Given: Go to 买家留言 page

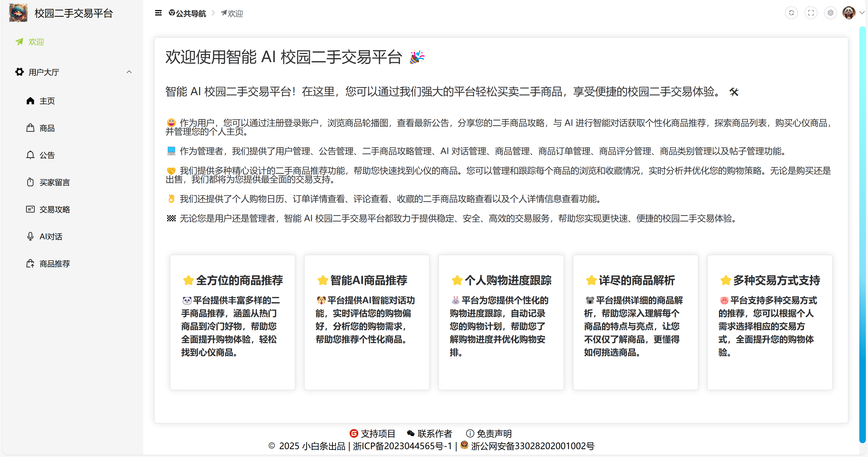Looking at the screenshot, I should 54,183.
